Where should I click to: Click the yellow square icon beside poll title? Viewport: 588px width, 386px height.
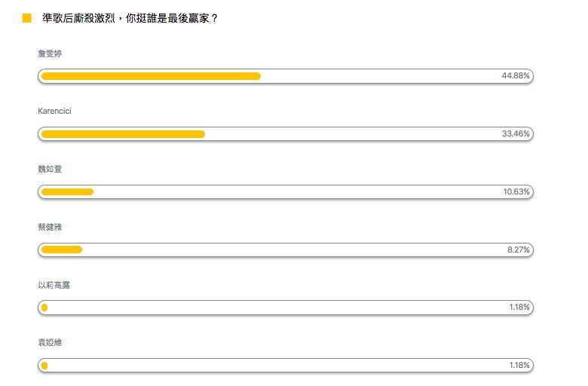26,18
